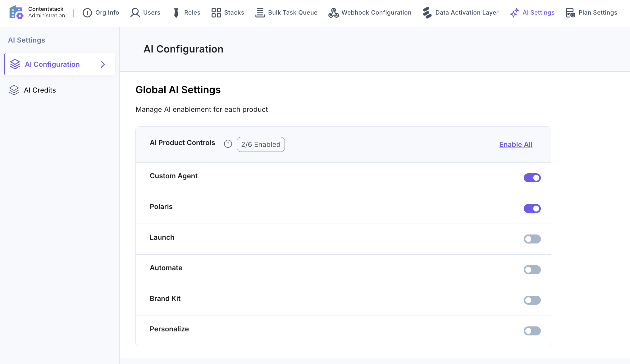
Task: Click the Users person icon
Action: (x=135, y=13)
